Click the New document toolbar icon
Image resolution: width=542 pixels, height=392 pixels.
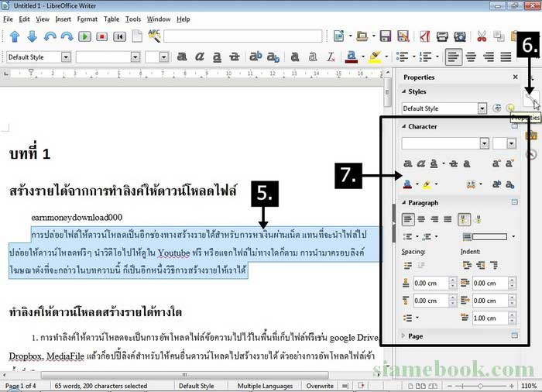click(x=338, y=36)
